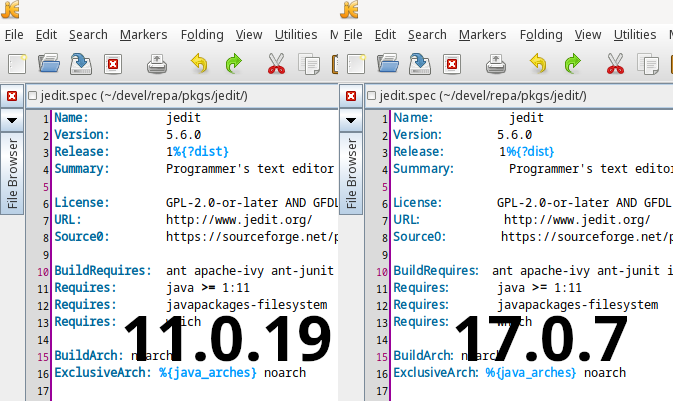Open left dock's down-arrow menu
This screenshot has width=673, height=401.
[12, 120]
